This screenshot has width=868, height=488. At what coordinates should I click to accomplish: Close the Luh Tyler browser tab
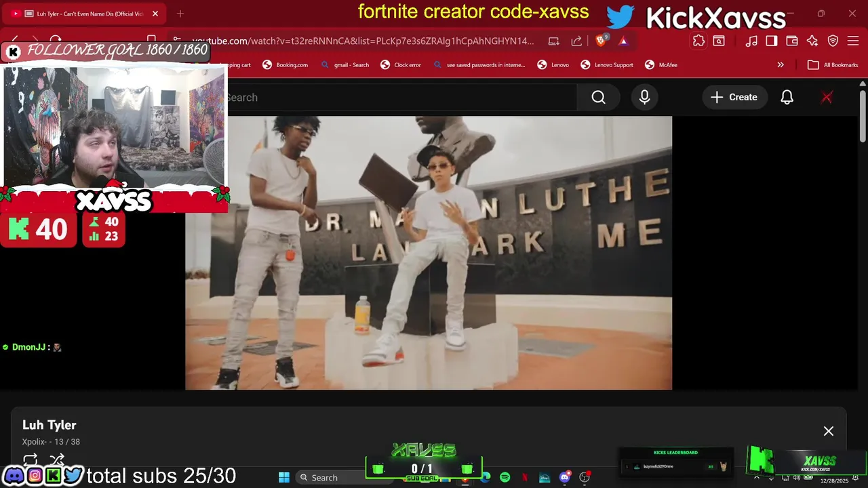155,14
